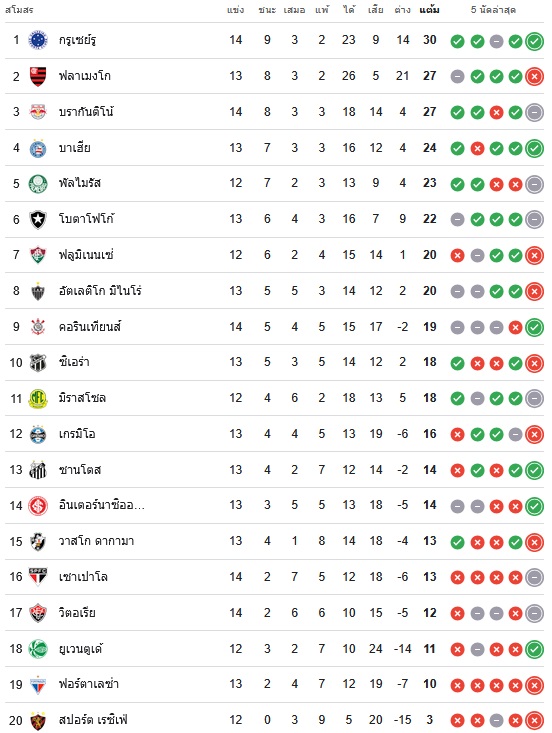
Task: Click Cruzeiro's latest match win indicator
Action: coord(534,41)
